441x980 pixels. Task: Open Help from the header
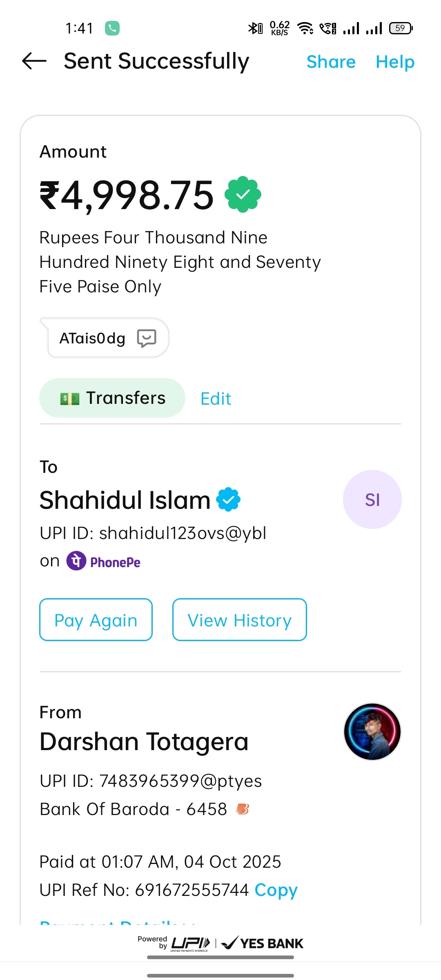pos(395,62)
